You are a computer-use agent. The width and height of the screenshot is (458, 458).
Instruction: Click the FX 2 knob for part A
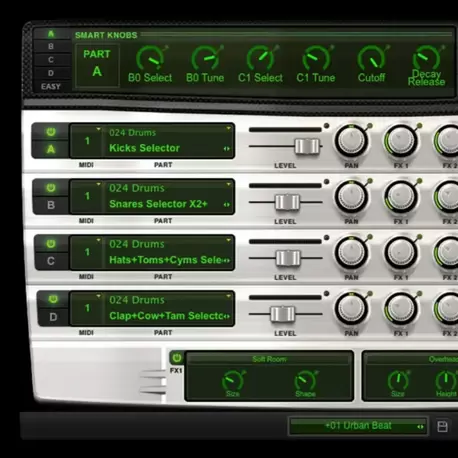[x=447, y=141]
